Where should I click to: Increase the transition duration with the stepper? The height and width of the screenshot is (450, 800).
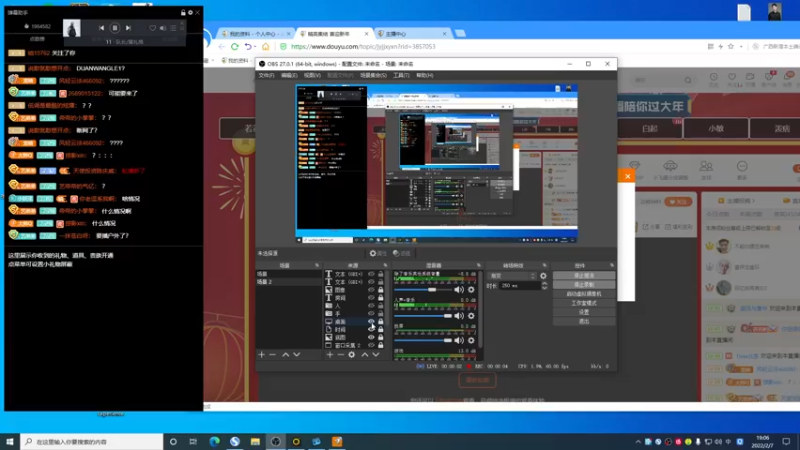[x=544, y=284]
